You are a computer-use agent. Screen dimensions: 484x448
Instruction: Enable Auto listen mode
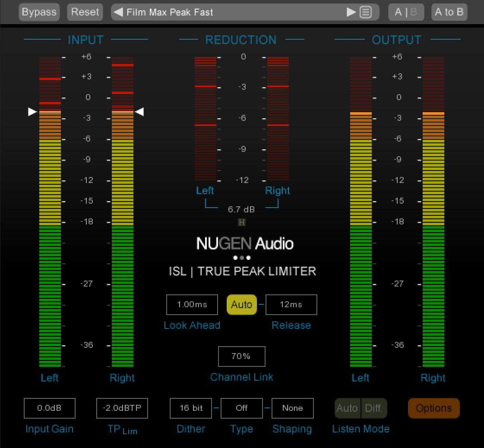[347, 408]
